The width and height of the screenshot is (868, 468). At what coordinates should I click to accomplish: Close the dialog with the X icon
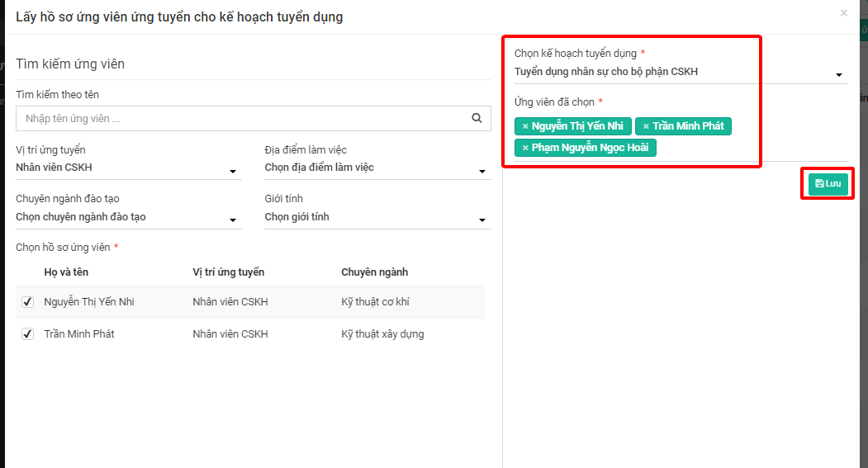(843, 13)
